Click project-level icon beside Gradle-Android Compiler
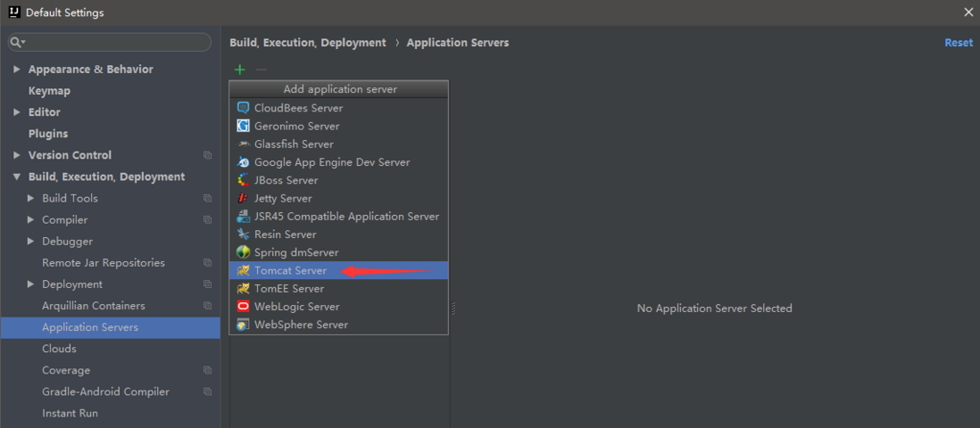Viewport: 980px width, 428px height. (x=207, y=391)
